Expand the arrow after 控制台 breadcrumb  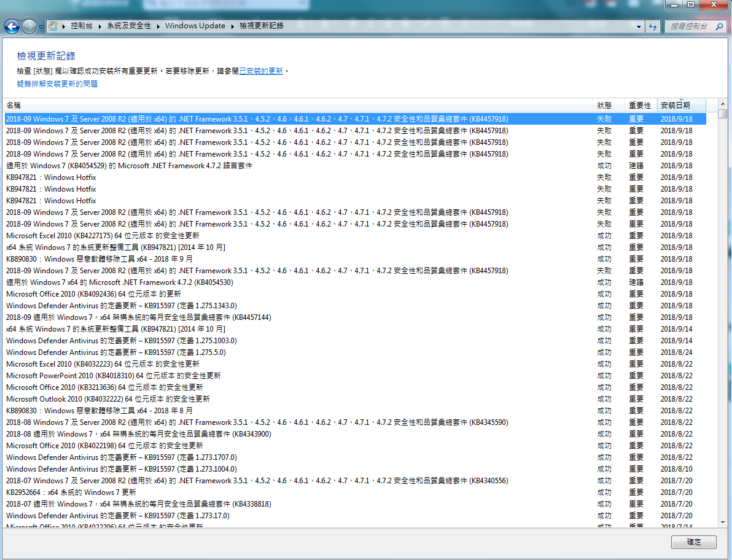pos(99,26)
